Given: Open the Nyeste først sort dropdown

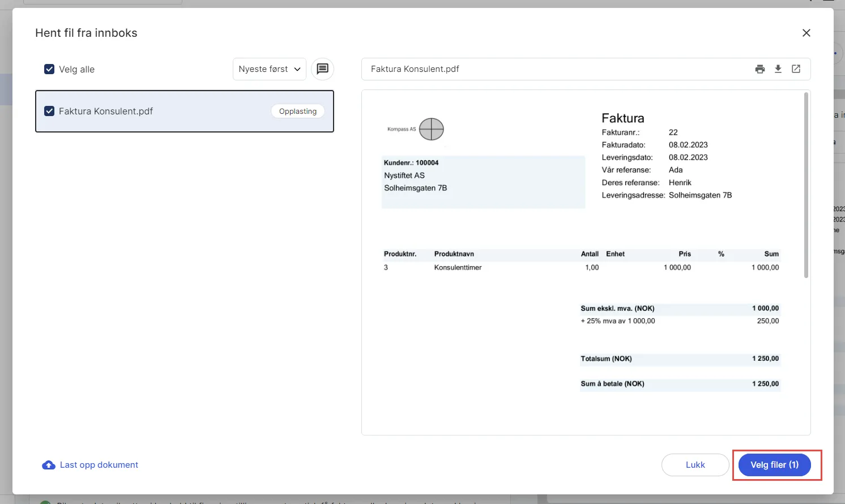Looking at the screenshot, I should pos(270,69).
